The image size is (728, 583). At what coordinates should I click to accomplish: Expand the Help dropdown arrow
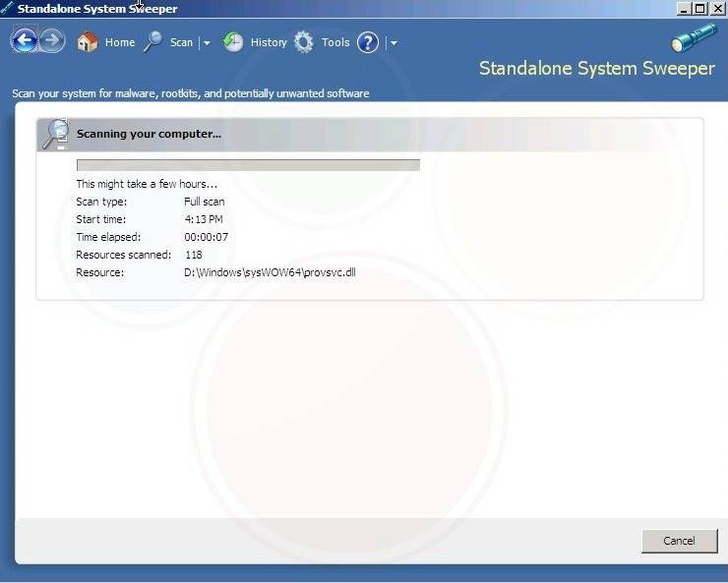pos(394,43)
